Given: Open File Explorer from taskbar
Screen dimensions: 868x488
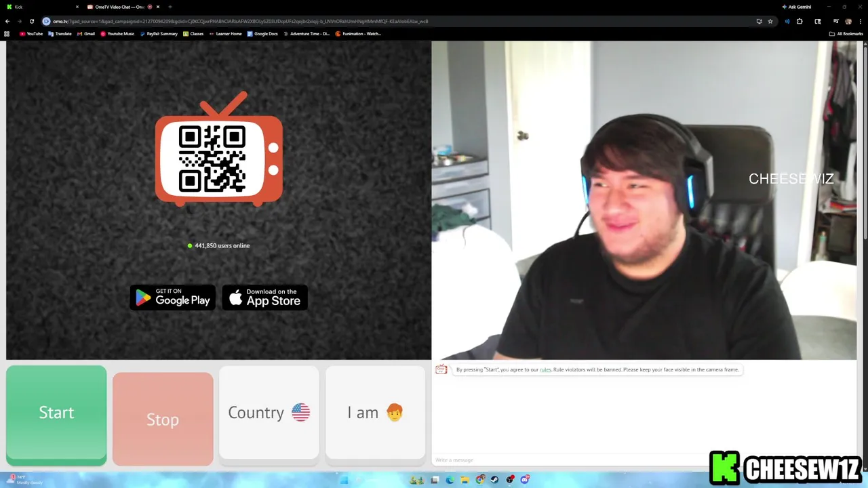Looking at the screenshot, I should [465, 480].
